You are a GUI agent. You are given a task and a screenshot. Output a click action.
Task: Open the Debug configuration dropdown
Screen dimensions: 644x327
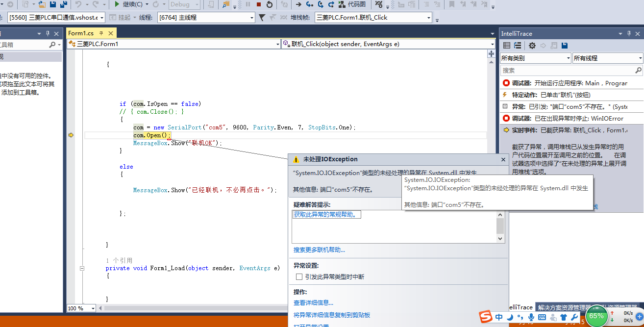coord(184,4)
